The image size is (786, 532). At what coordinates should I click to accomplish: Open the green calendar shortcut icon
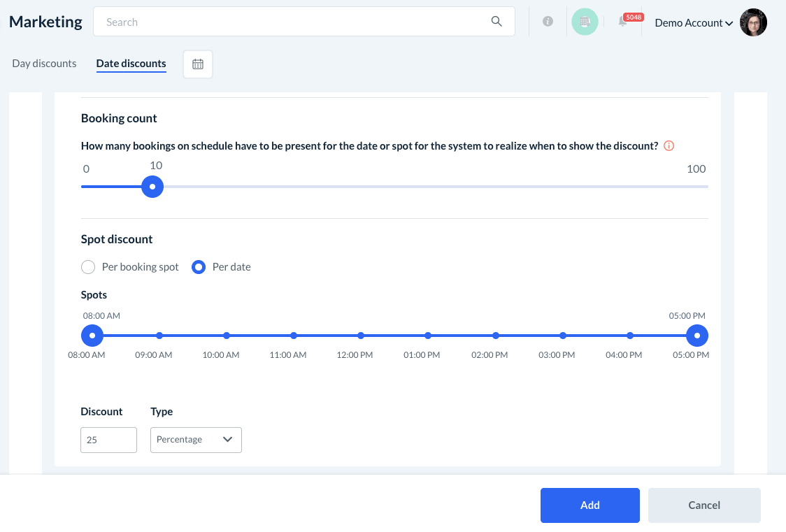pyautogui.click(x=585, y=22)
